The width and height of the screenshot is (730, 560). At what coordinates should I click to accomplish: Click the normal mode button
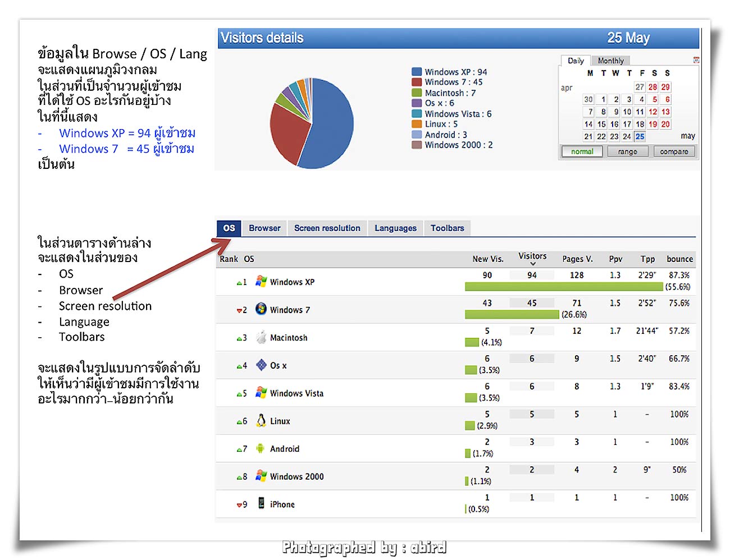582,152
